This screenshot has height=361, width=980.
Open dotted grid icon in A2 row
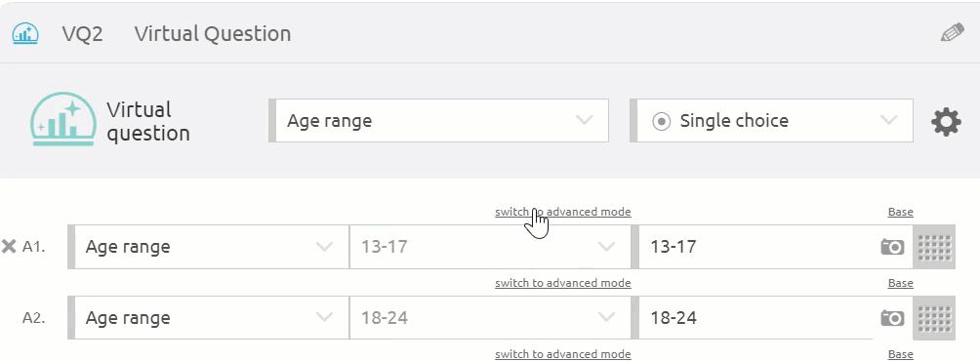pyautogui.click(x=934, y=318)
